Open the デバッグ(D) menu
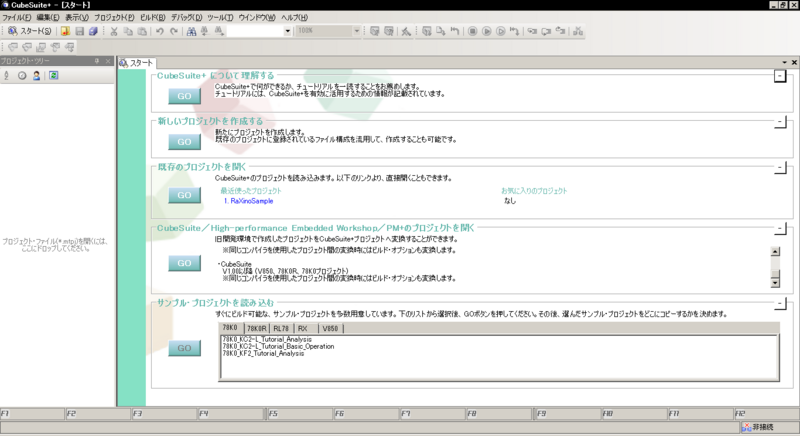The image size is (800, 436). (x=186, y=17)
